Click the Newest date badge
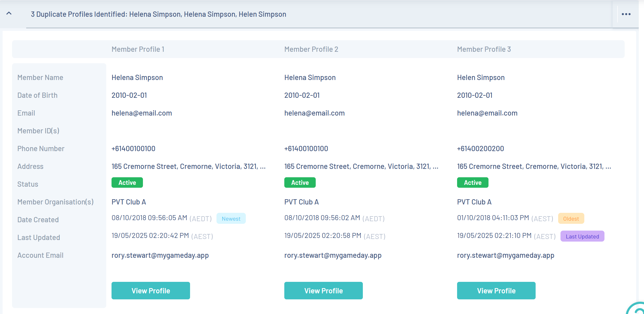The width and height of the screenshot is (644, 314). 231,219
